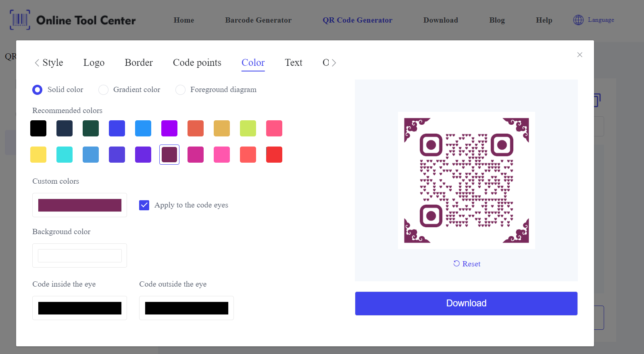This screenshot has width=644, height=354.
Task: Click the QR code preview image
Action: [x=467, y=180]
